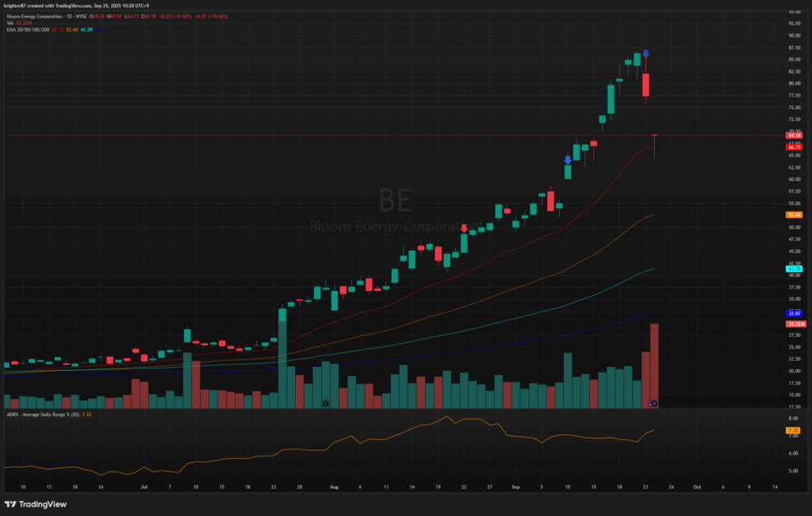
Task: Click the 5.00 label on ADR scale
Action: 793,471
